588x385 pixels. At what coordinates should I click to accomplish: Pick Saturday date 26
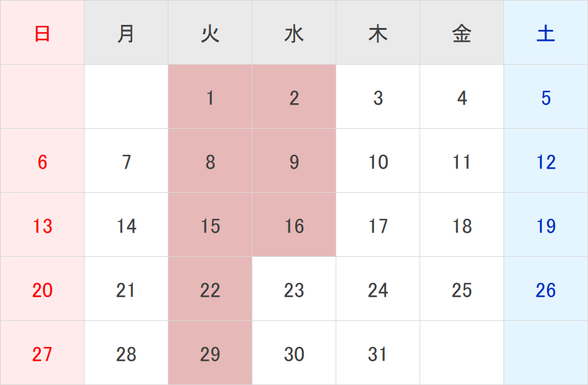point(546,289)
